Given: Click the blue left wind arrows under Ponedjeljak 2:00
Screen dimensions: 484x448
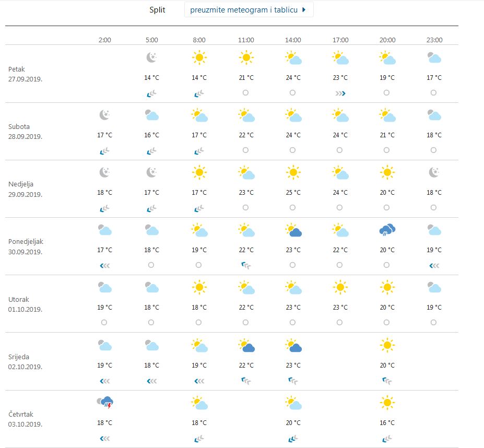Looking at the screenshot, I should 104,265.
